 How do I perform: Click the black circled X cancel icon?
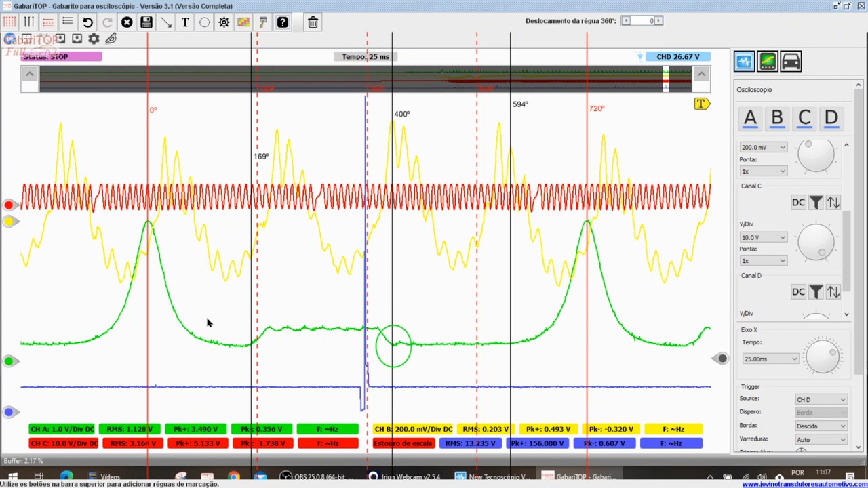pos(127,22)
